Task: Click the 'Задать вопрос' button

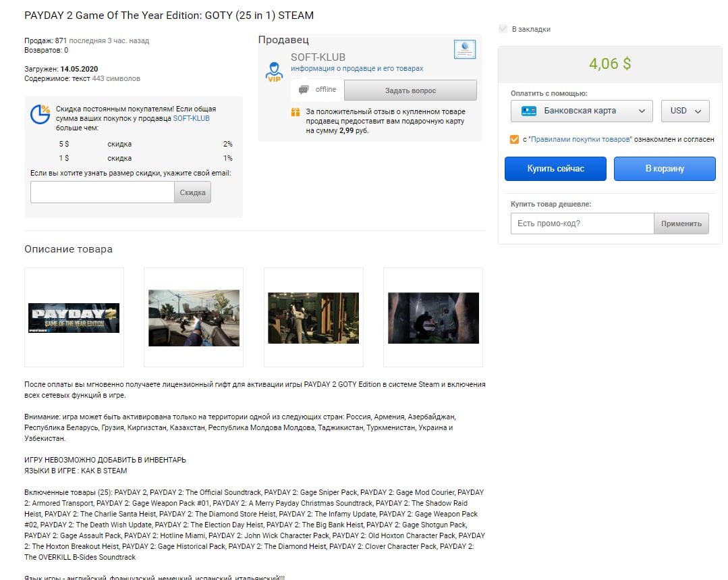Action: tap(410, 90)
